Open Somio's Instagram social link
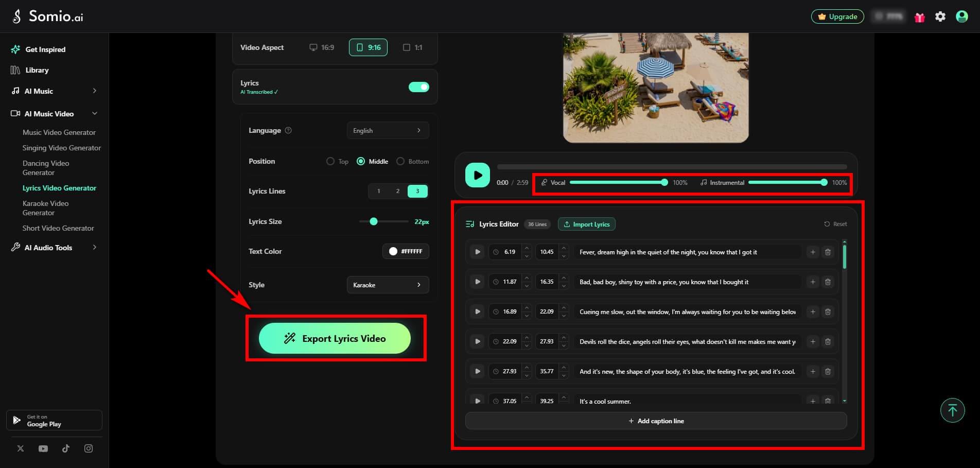 [89, 448]
